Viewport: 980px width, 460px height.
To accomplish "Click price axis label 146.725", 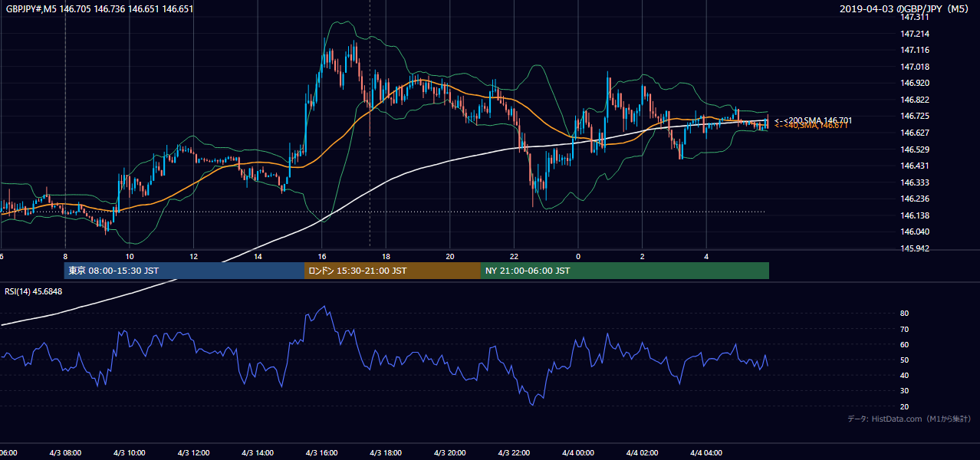I will [x=915, y=116].
